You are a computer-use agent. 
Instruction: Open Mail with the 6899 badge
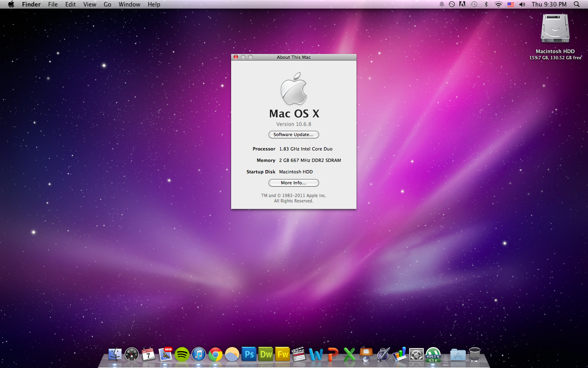coord(165,354)
